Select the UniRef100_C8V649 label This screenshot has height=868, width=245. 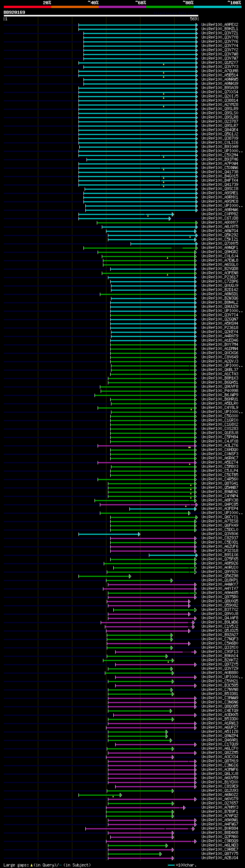tap(220, 357)
